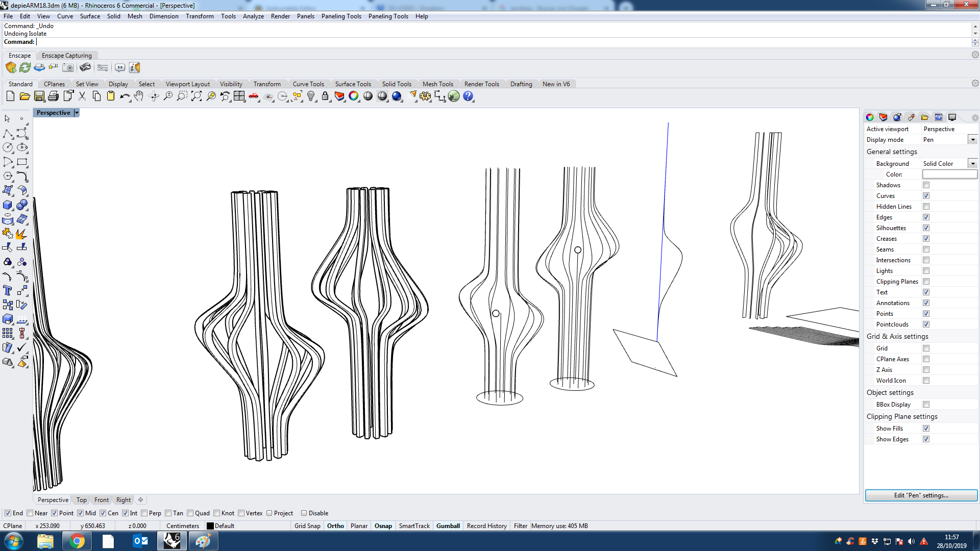Enable the Near osnap checkbox
Screen dimensions: 980x551
[30, 513]
